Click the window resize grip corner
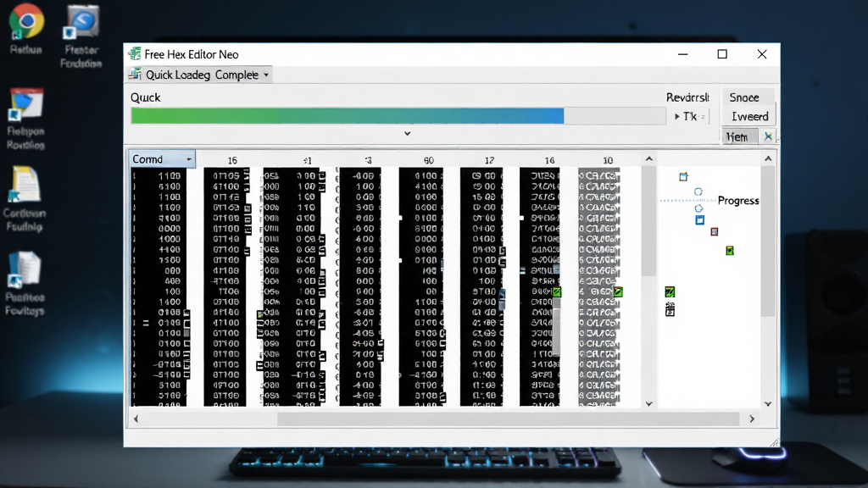Image resolution: width=868 pixels, height=488 pixels. [x=775, y=441]
